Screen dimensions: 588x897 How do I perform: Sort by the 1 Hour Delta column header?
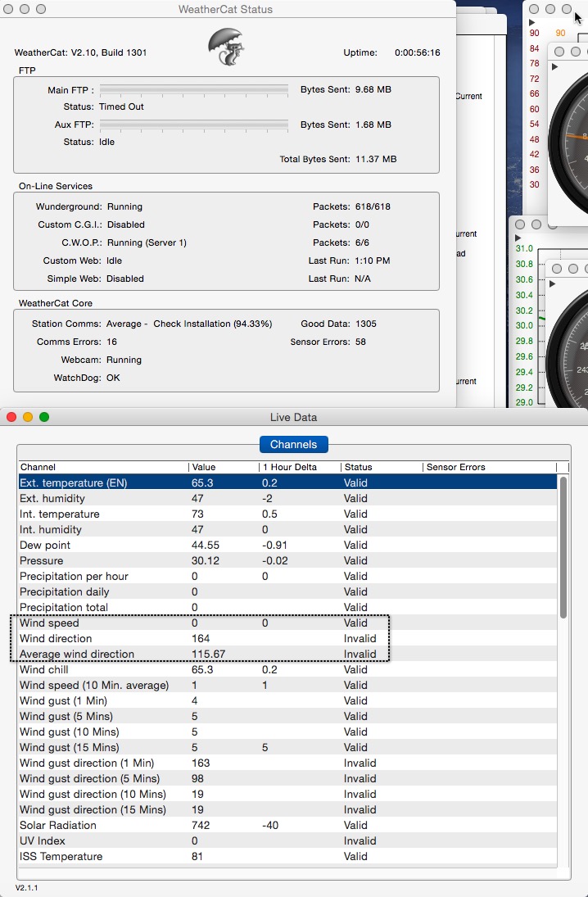tap(300, 467)
